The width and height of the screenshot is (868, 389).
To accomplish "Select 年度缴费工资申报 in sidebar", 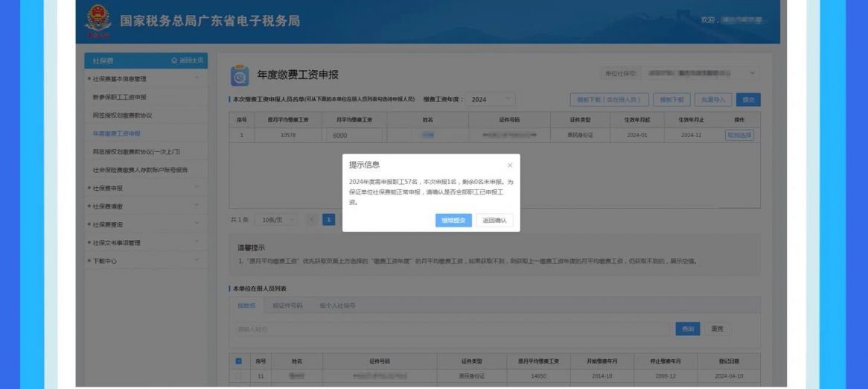I will 117,133.
